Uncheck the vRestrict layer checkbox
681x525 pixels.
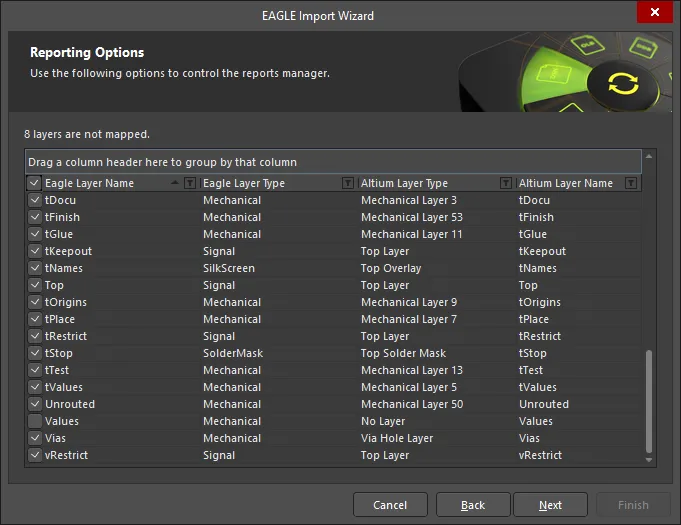pyautogui.click(x=35, y=455)
